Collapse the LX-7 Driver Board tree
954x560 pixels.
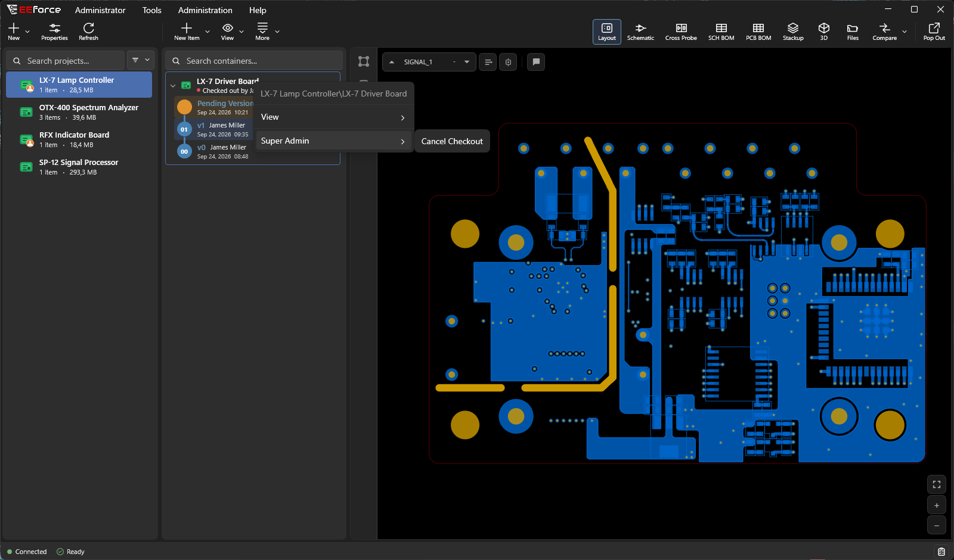click(x=173, y=86)
